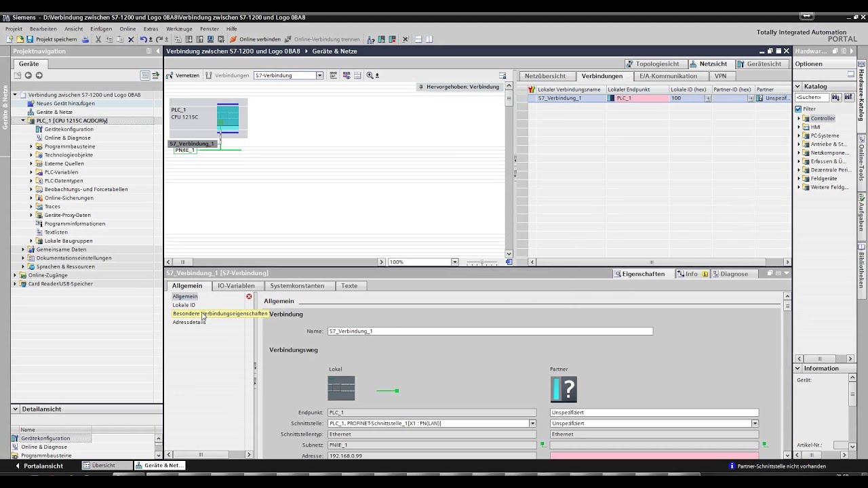Toggle the Filter checkbox in catalog
Image resolution: width=868 pixels, height=488 pixels.
click(798, 108)
